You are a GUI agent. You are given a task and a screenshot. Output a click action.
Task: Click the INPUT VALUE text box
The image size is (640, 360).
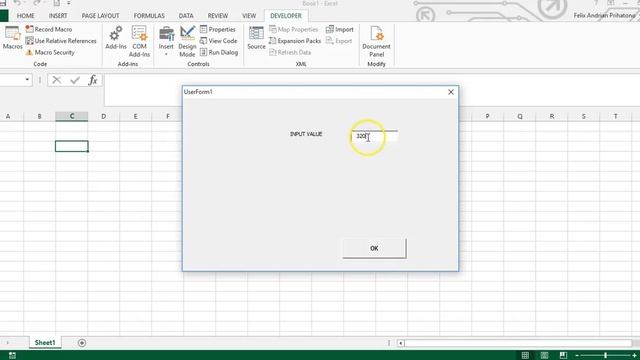(375, 136)
